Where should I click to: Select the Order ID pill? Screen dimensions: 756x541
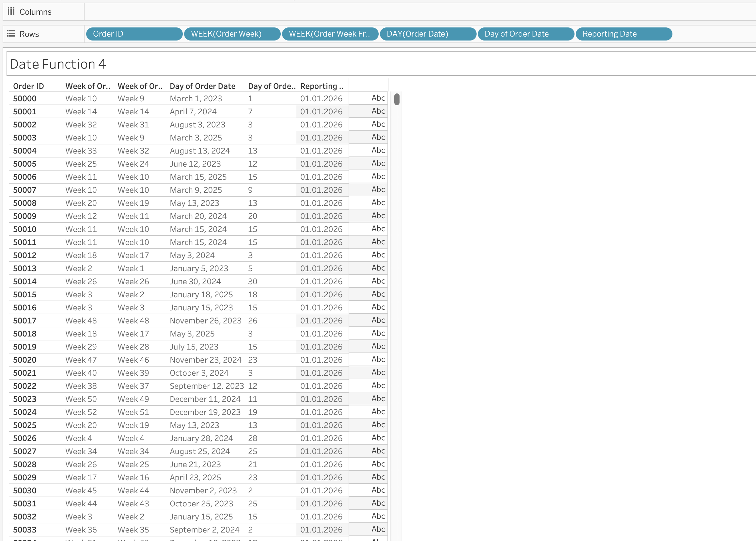pyautogui.click(x=134, y=34)
